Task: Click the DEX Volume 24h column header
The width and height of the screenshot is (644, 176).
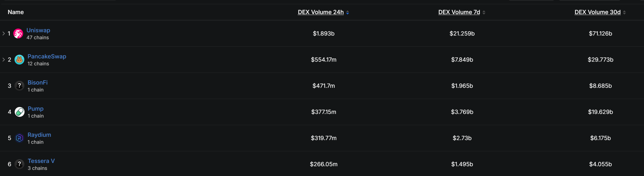Action: [321, 12]
